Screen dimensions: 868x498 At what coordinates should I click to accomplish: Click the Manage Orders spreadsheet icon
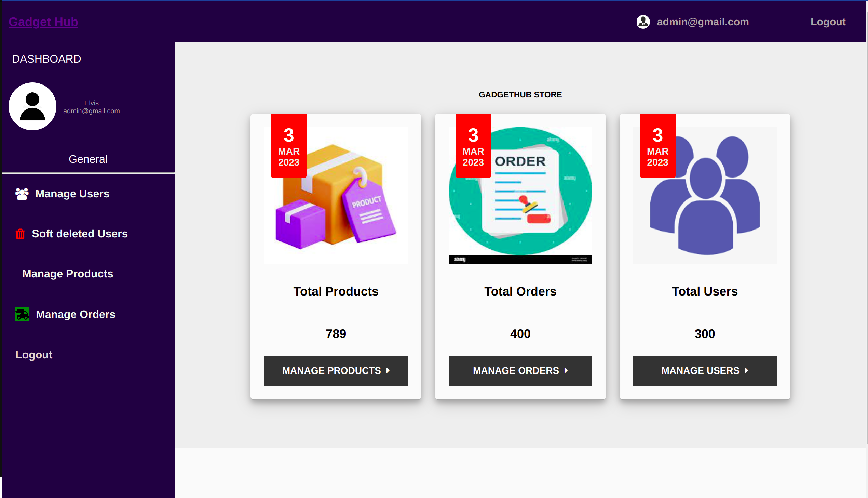(22, 314)
